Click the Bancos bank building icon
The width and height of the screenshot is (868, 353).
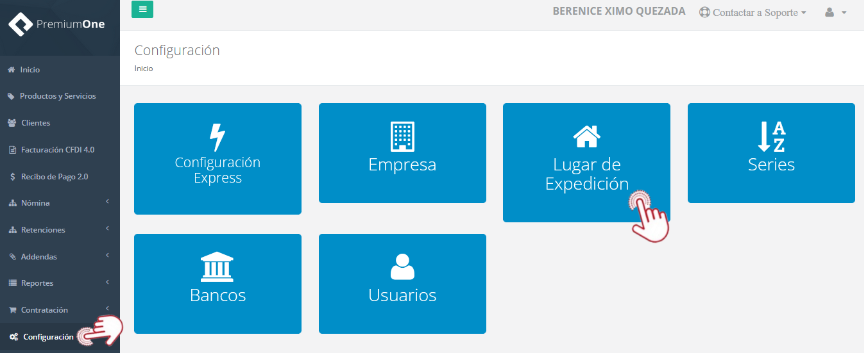pyautogui.click(x=217, y=267)
